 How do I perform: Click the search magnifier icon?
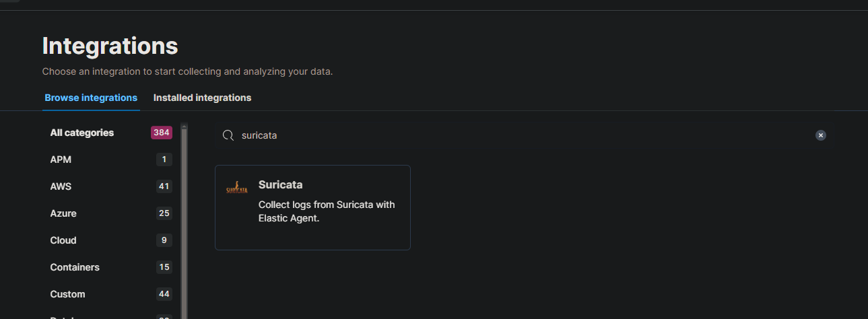pos(228,135)
